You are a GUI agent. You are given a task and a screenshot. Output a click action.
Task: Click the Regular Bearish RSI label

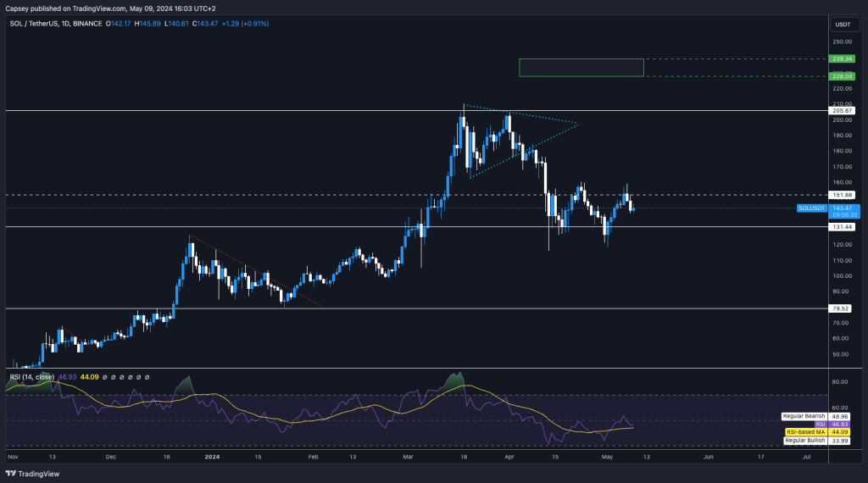click(x=804, y=417)
